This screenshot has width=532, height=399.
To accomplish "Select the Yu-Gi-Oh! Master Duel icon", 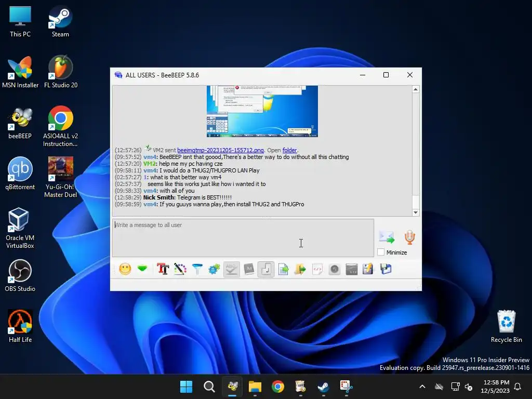I will tap(60, 177).
